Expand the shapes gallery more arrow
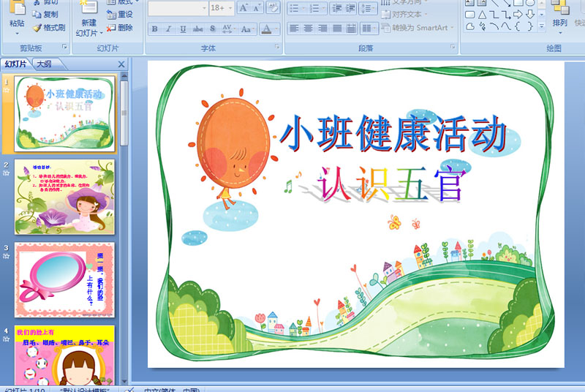The height and width of the screenshot is (392, 585). click(542, 26)
